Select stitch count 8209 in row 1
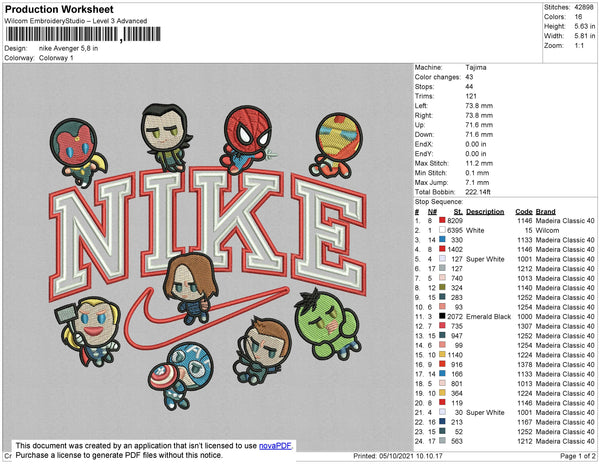Image resolution: width=600 pixels, height=464 pixels. click(x=455, y=221)
